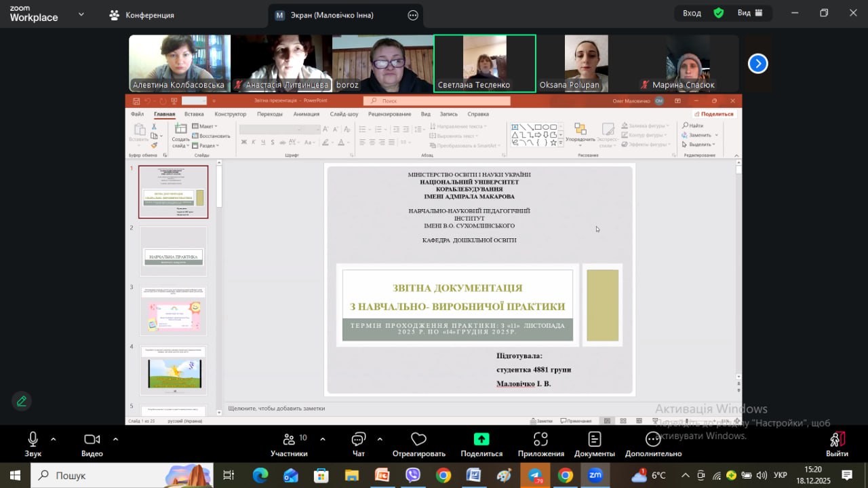Click the green Zoom encryption shield icon
The height and width of the screenshot is (488, 868).
(719, 13)
